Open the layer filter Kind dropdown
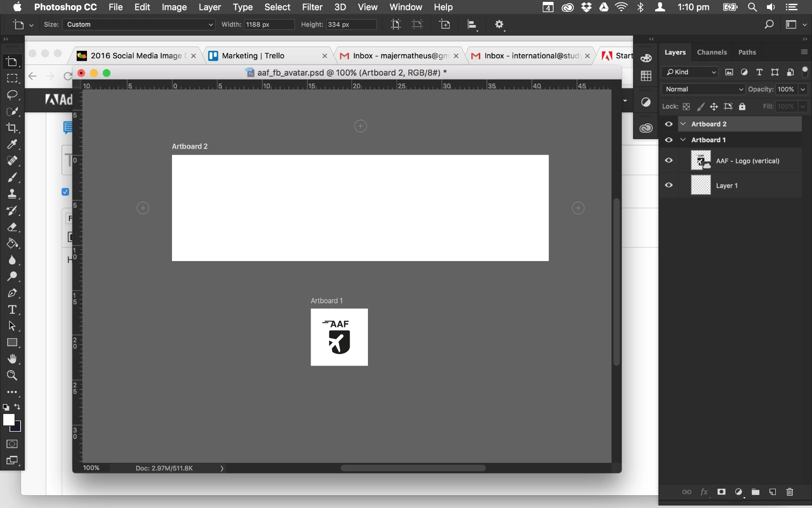Viewport: 812px width, 508px height. (690, 72)
